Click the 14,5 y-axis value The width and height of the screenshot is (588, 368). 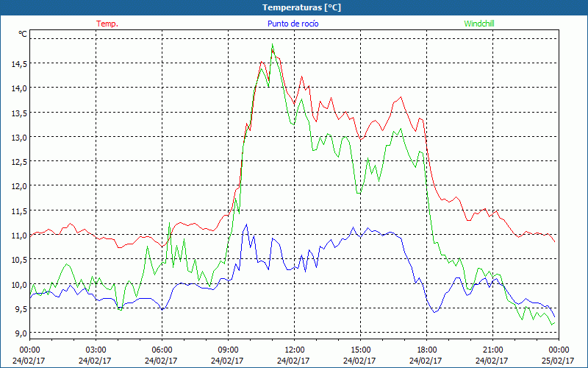pos(19,64)
